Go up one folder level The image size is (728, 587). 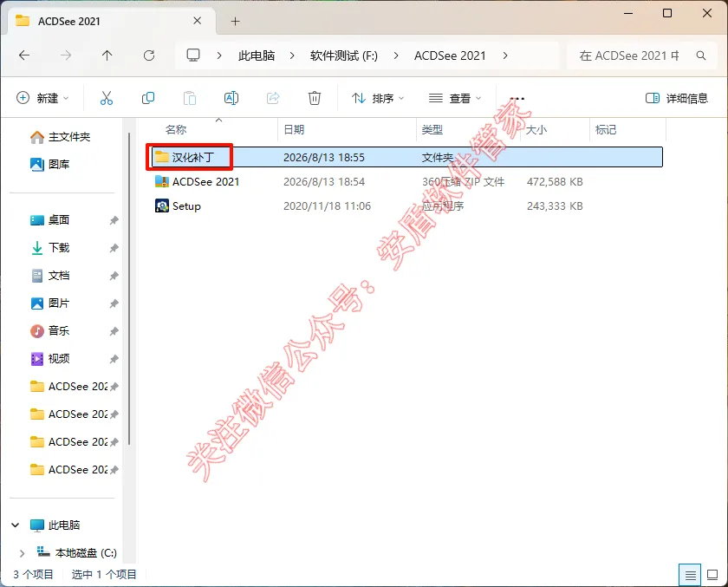(x=107, y=55)
